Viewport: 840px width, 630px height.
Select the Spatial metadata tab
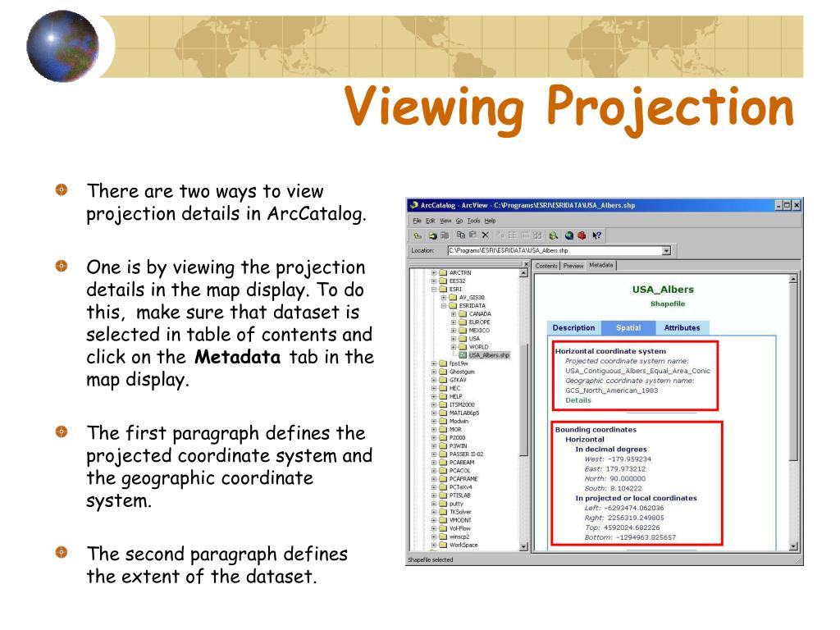[628, 328]
